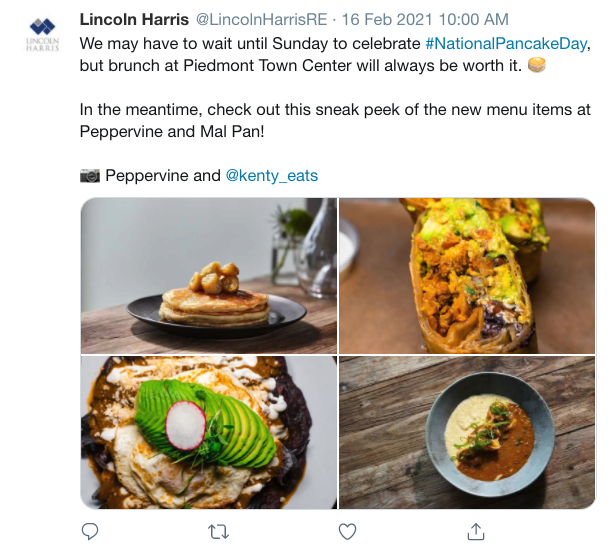Click the camera emoji before Peppervine

pyautogui.click(x=90, y=176)
